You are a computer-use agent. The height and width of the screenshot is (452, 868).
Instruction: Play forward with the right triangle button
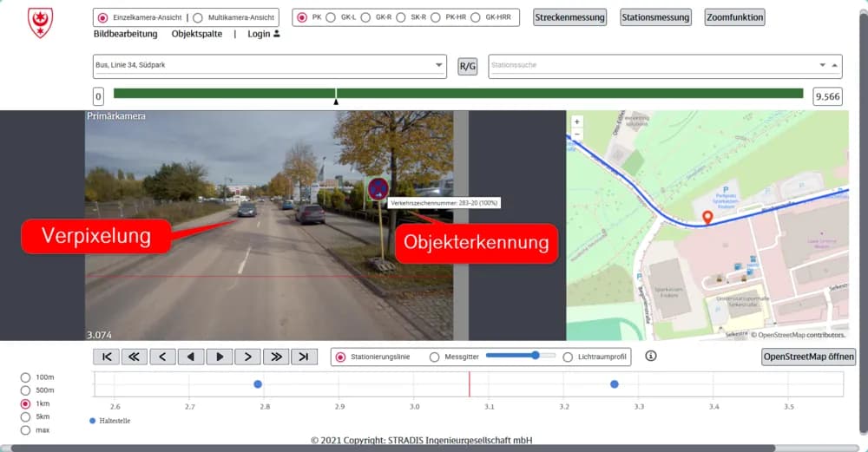pos(220,357)
